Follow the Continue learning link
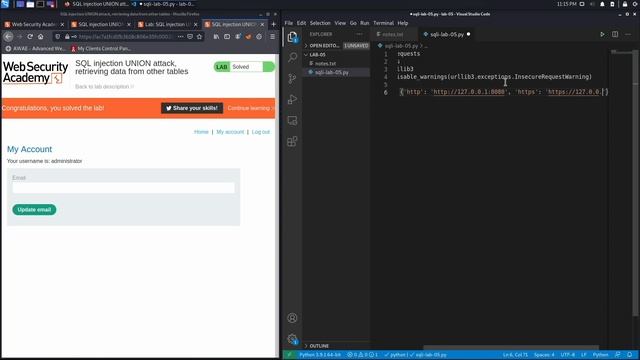The width and height of the screenshot is (640, 360). [x=250, y=108]
